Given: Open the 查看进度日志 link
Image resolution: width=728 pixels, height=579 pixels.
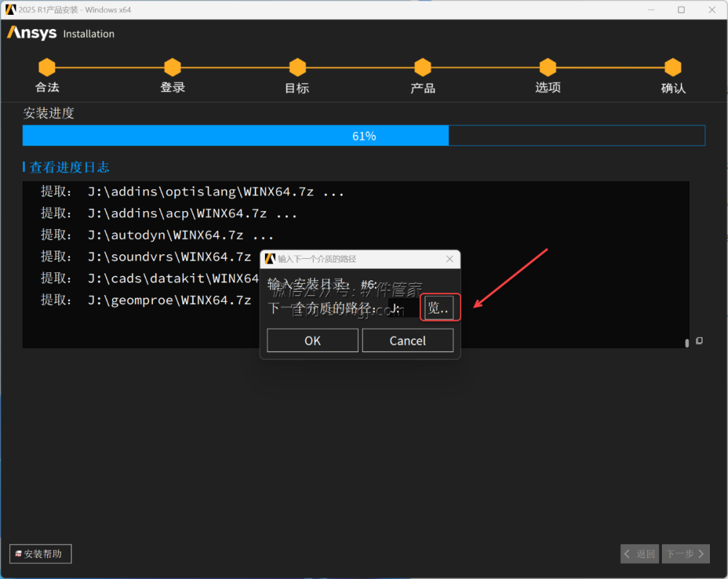Looking at the screenshot, I should coord(69,167).
